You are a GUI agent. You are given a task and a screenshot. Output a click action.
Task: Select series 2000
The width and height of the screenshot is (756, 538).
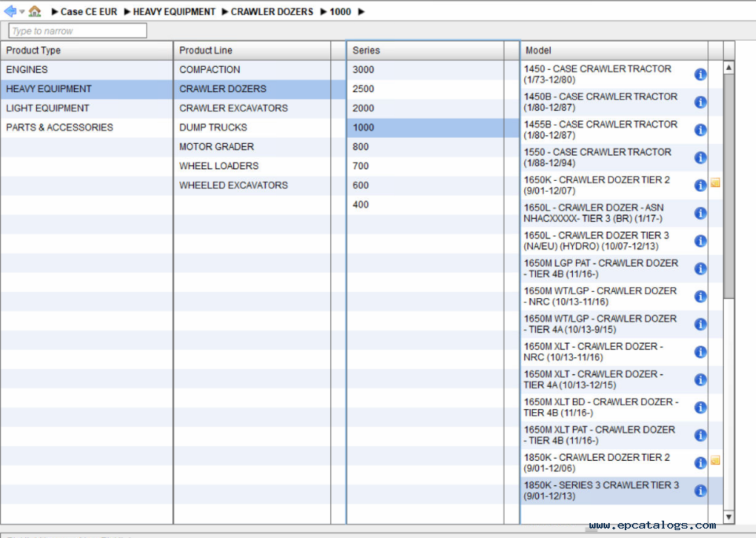433,108
